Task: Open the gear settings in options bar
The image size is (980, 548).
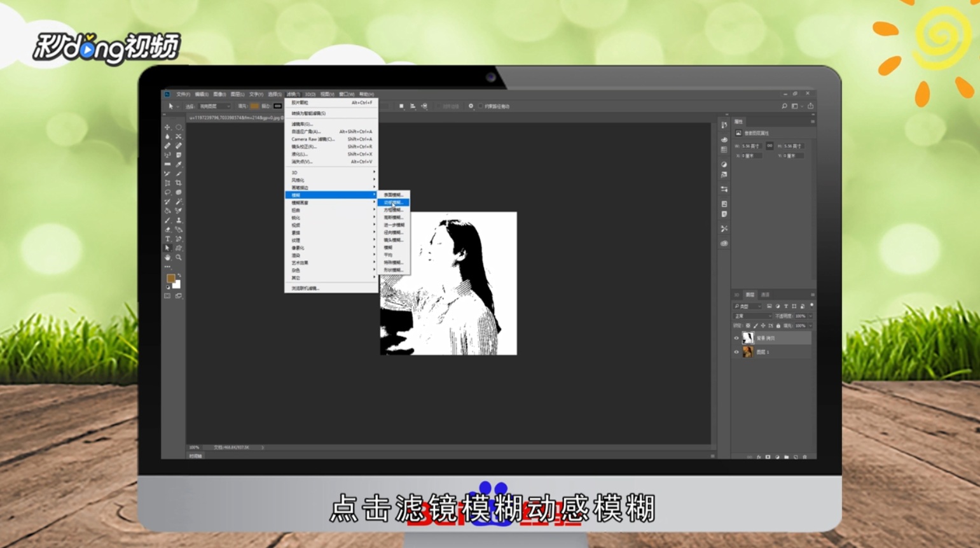Action: pos(471,106)
